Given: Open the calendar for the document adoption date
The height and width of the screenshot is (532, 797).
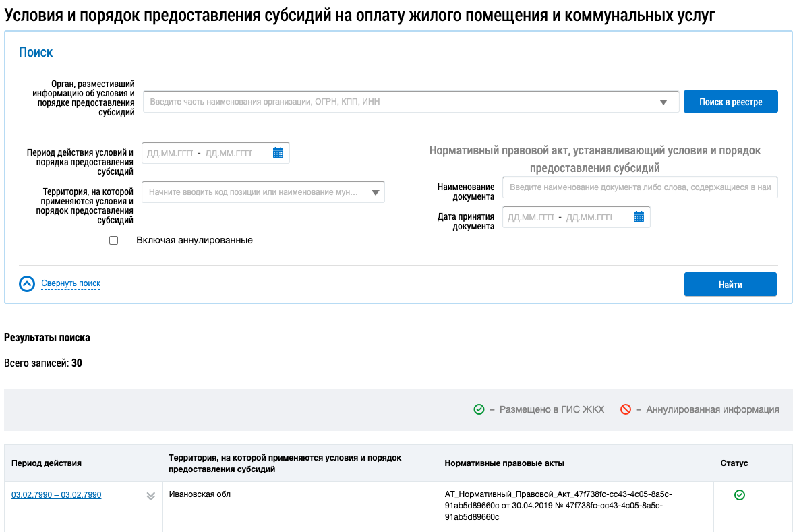Looking at the screenshot, I should coord(639,217).
